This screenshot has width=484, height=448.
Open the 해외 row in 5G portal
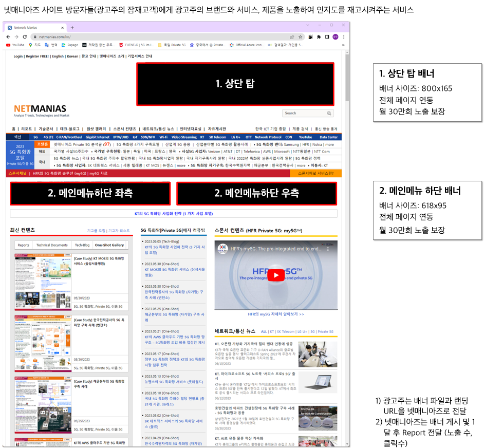coord(42,152)
